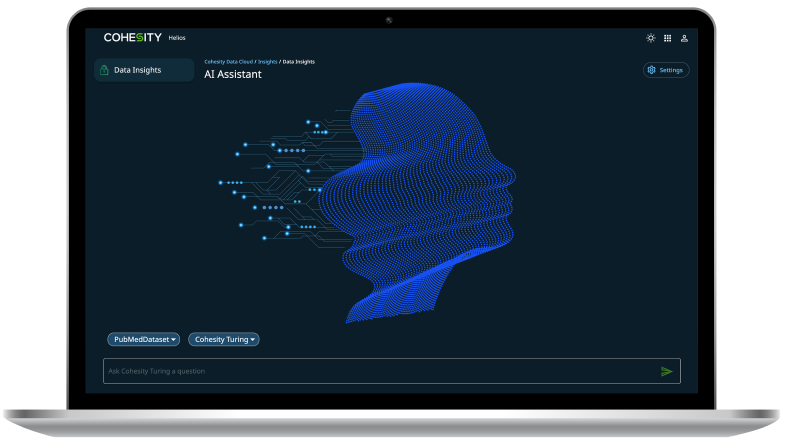Follow the Insights breadcrumb link
The image size is (792, 443).
tap(267, 62)
